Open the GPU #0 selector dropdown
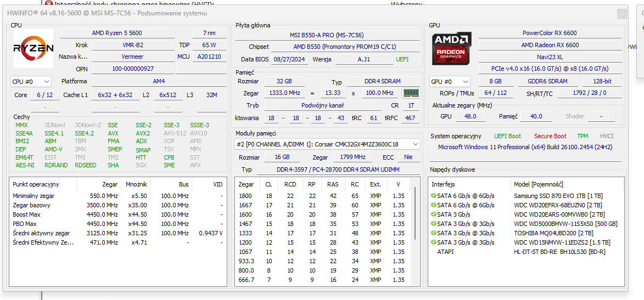The height and width of the screenshot is (300, 644). tap(450, 81)
